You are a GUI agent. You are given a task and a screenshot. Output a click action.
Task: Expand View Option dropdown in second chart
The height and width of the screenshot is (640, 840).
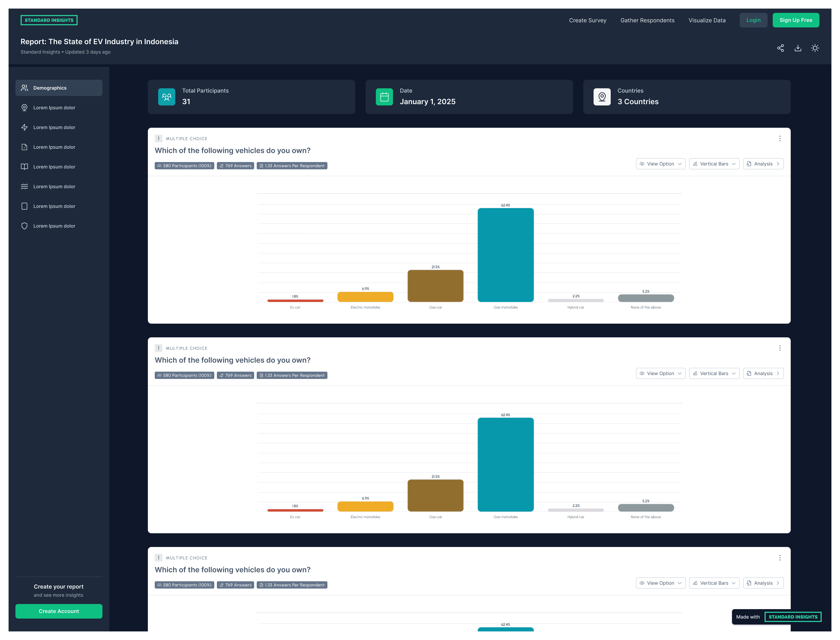click(x=660, y=373)
